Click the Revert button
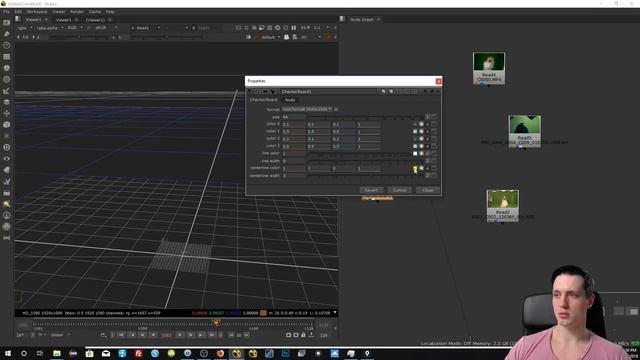The height and width of the screenshot is (360, 640). 371,190
